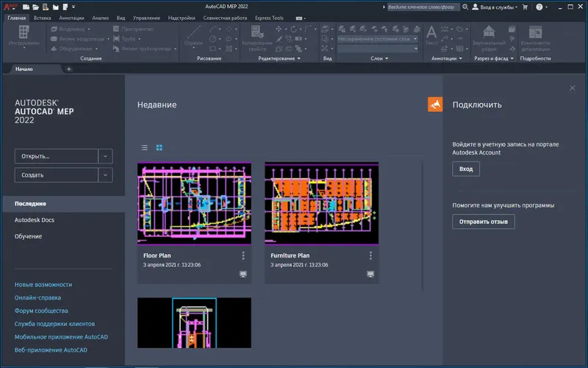This screenshot has height=368, width=588.
Task: Open the Инструменты tools palette button
Action: (24, 37)
